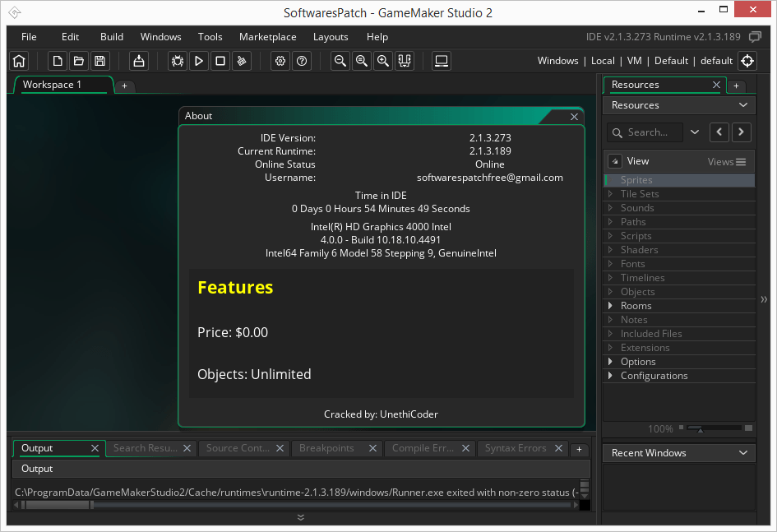
Task: Save the project with floppy icon
Action: tap(100, 61)
